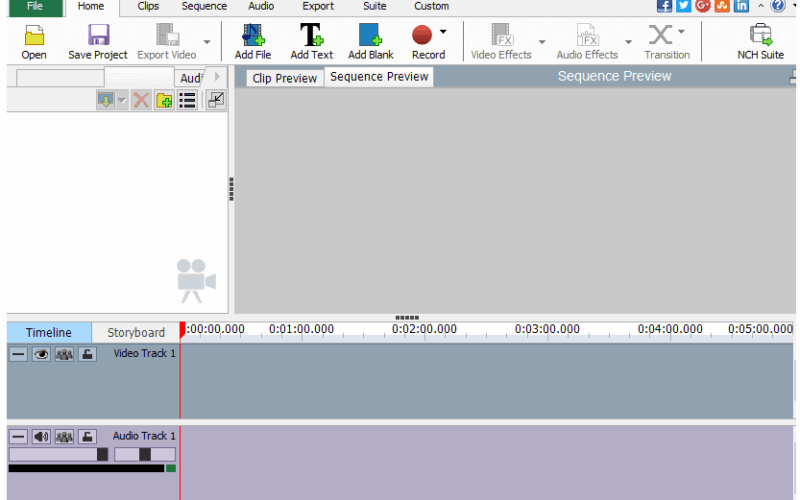Share on Facebook

pos(664,6)
